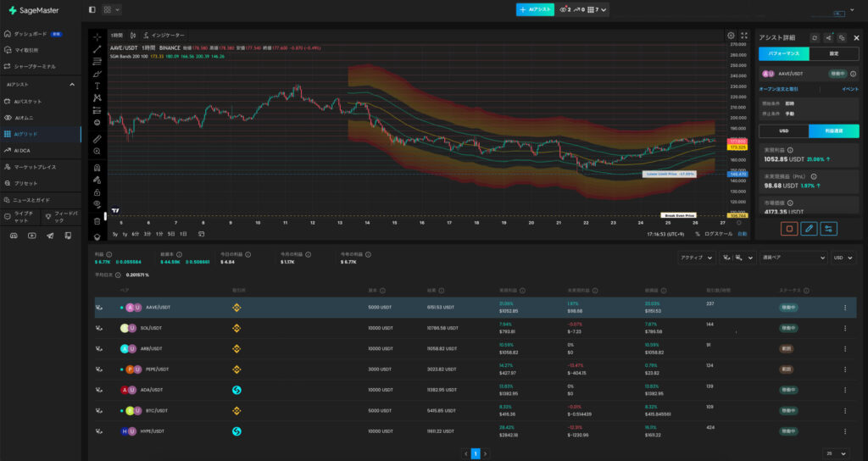Open chart settings gear icon
The image size is (868, 461).
coord(731,36)
